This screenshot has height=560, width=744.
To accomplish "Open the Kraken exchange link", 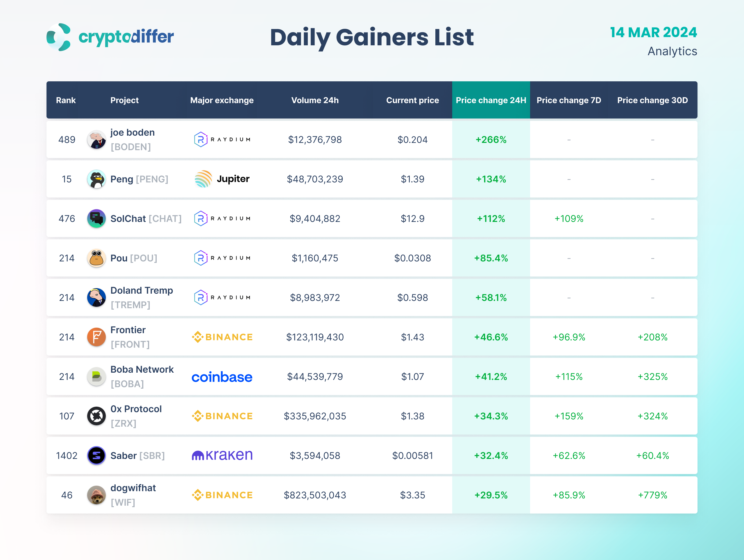I will coord(222,455).
